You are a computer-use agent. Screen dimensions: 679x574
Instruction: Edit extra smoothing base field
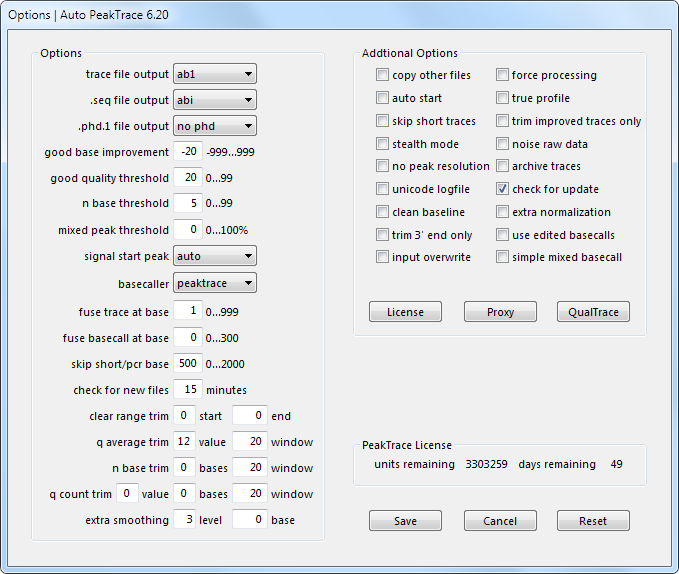pyautogui.click(x=250, y=519)
